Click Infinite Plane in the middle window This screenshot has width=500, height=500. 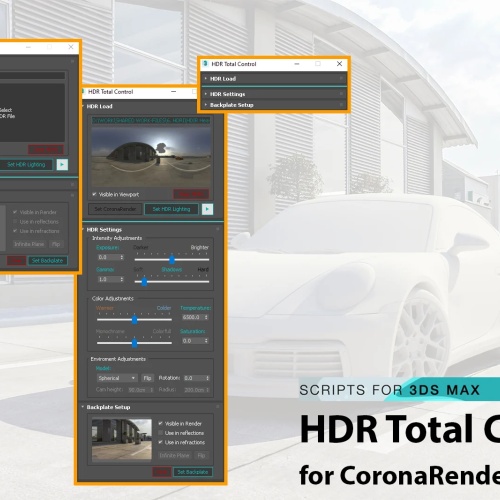[174, 455]
